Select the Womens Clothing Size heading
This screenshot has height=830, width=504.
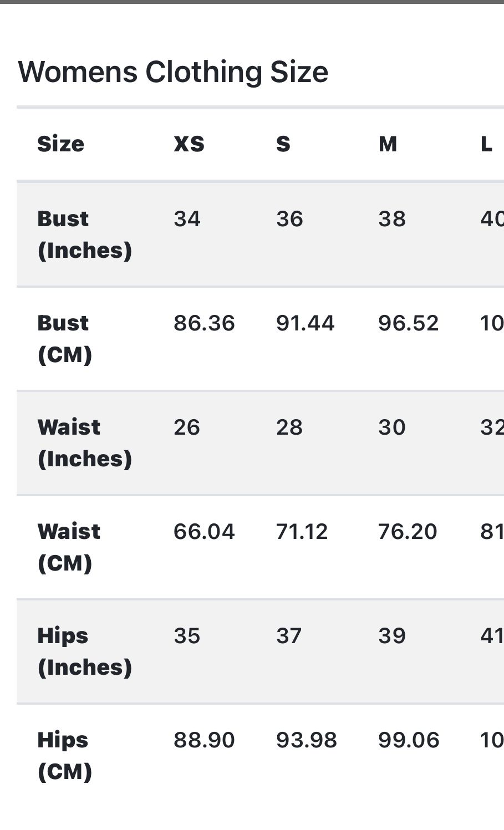click(x=173, y=72)
